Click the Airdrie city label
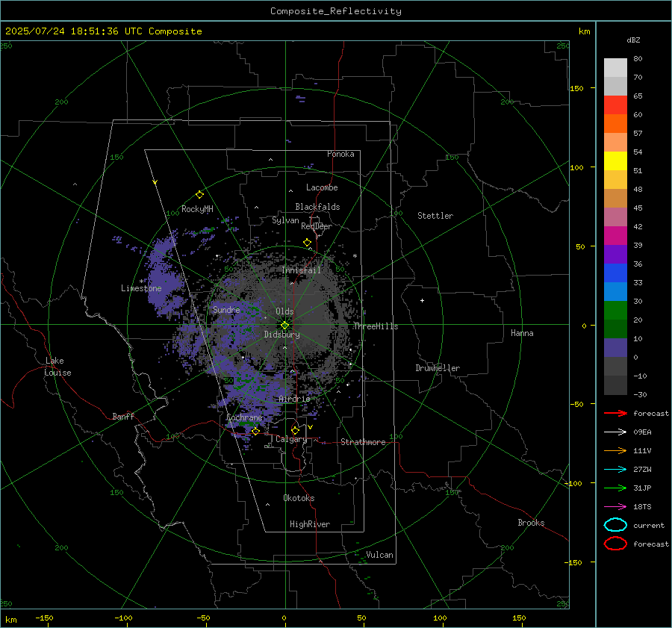This screenshot has width=672, height=628. (294, 399)
